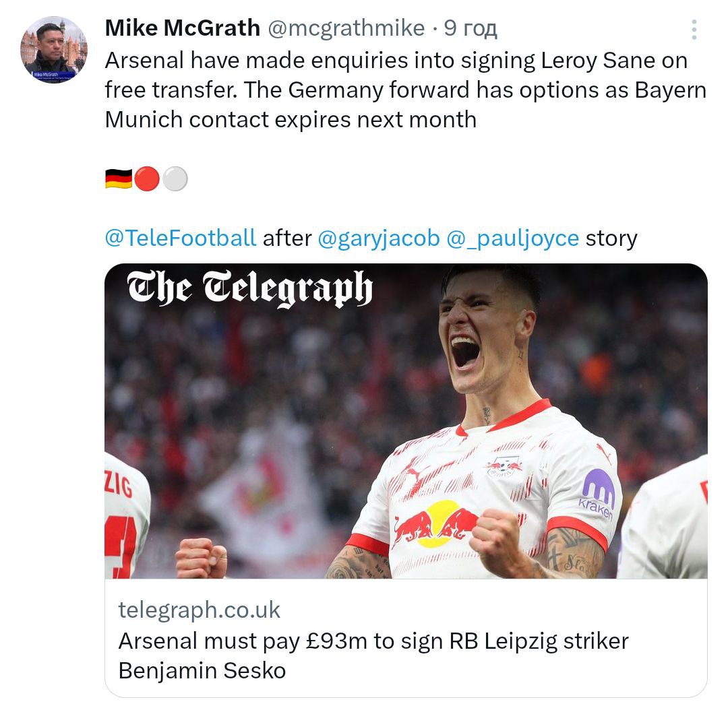Go to the @_pauljoyce mention
The height and width of the screenshot is (706, 728).
513,238
